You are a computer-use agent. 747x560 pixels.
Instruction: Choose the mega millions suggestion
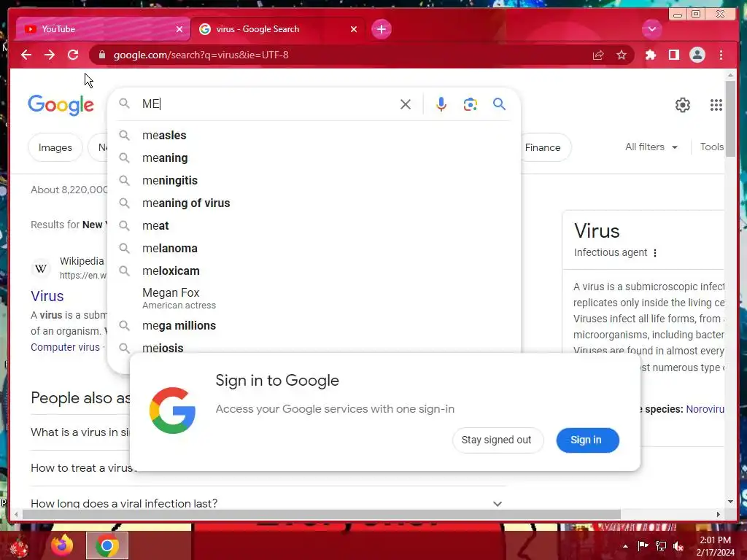pos(314,326)
